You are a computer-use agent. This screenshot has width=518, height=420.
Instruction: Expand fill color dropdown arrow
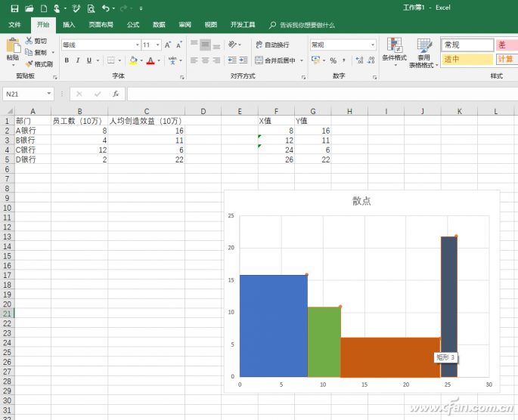141,60
